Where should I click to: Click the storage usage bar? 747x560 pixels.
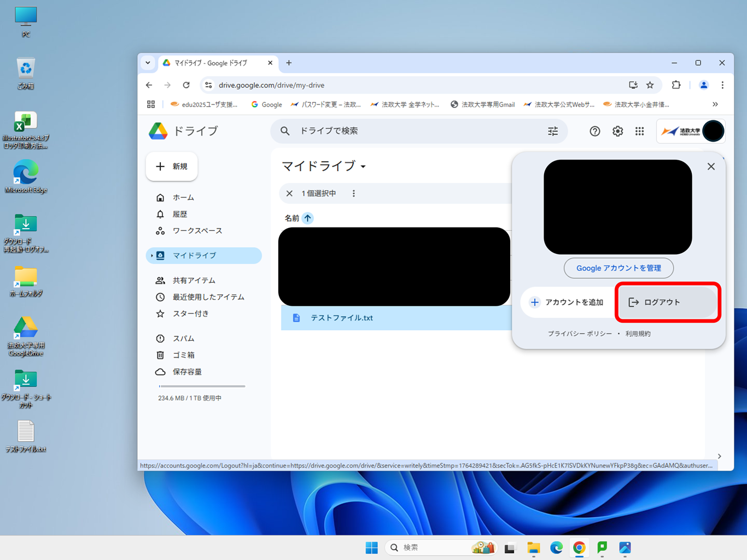click(202, 386)
